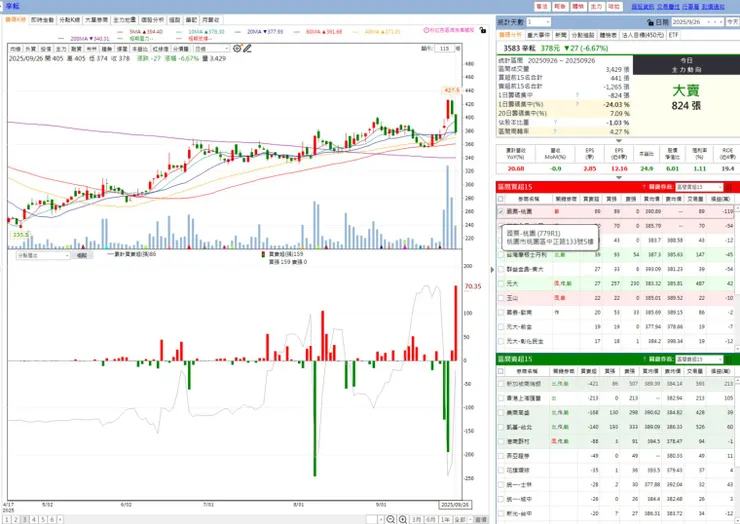Expand the arrow below the fundamentals row
This screenshot has width=740, height=524.
[x=619, y=177]
